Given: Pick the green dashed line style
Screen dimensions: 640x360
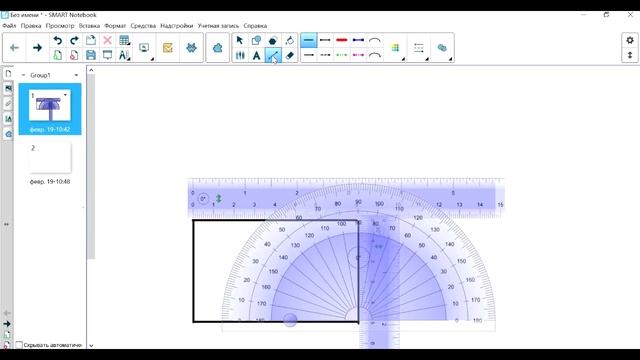Looking at the screenshot, I should [x=342, y=55].
